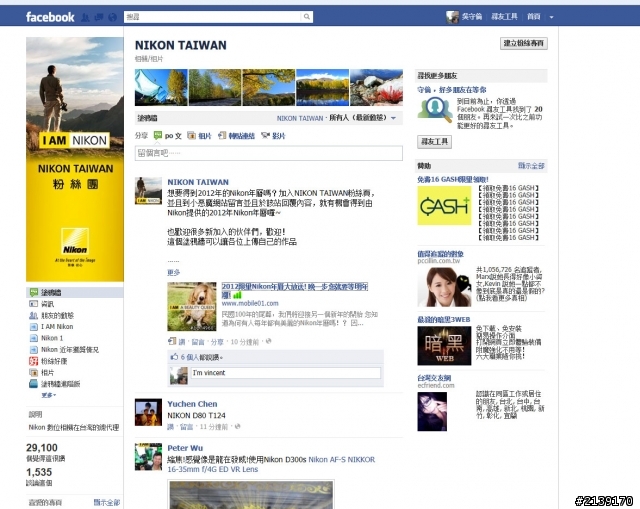
Task: Click the Photos icon in left sidebar
Action: pyautogui.click(x=33, y=372)
